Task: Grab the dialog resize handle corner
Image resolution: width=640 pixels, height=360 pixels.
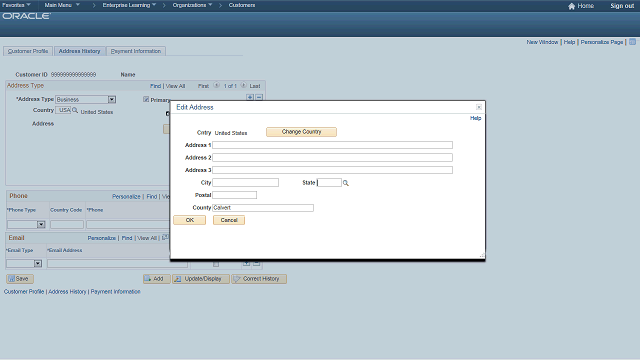Action: 482,256
